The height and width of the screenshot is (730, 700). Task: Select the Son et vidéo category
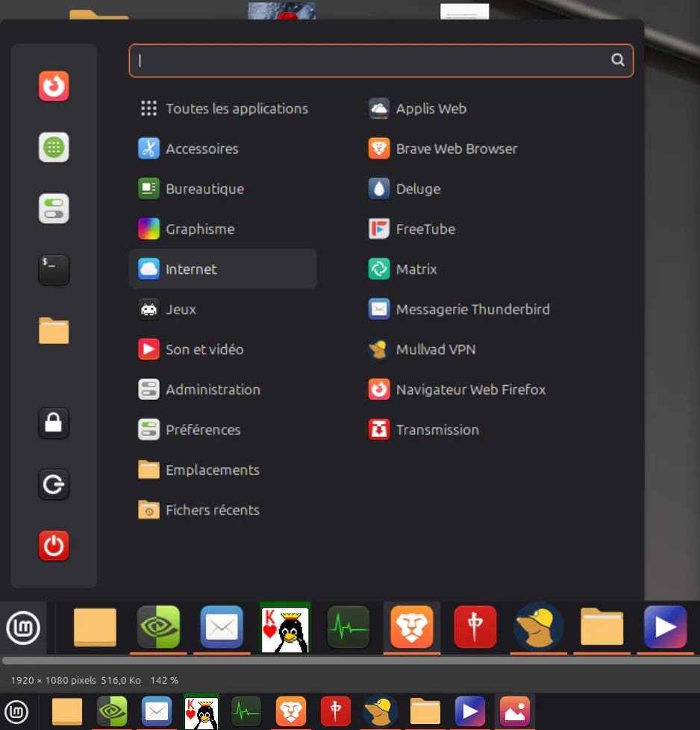tap(223, 349)
